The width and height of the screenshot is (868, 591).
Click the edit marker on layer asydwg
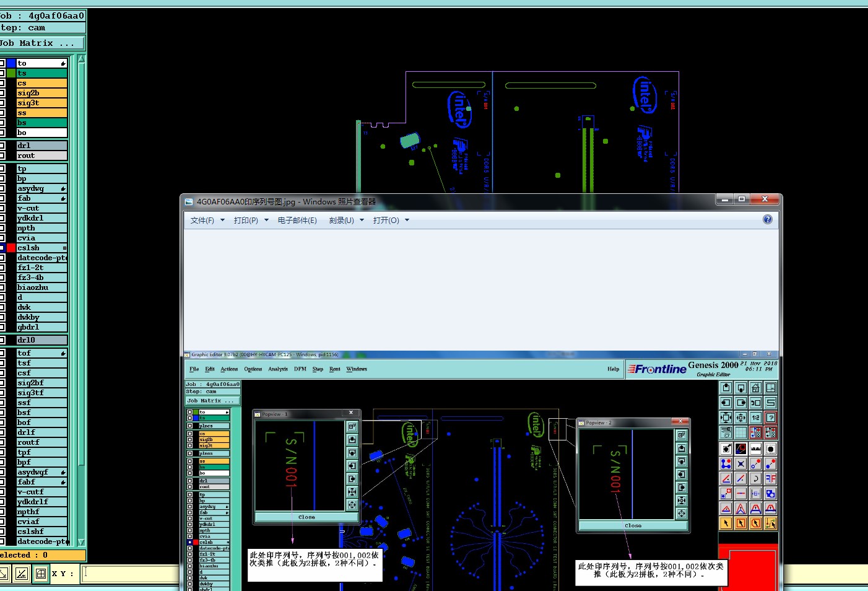coord(63,188)
